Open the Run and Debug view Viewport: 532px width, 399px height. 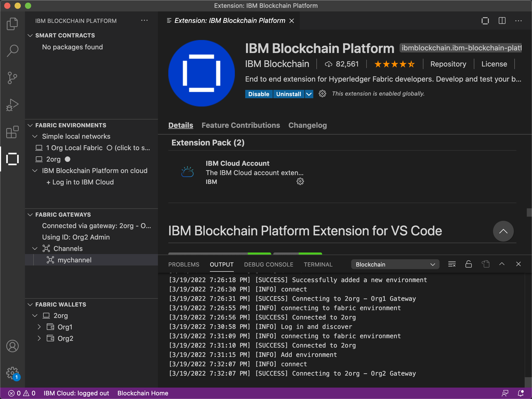tap(12, 105)
